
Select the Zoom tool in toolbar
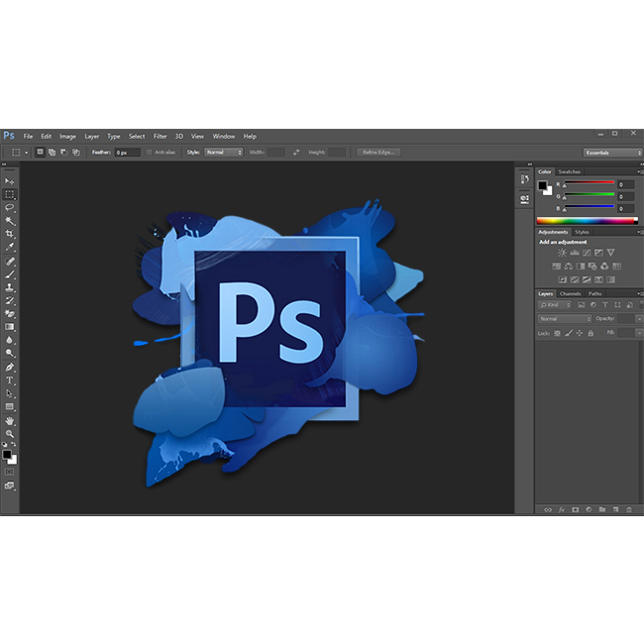(x=10, y=434)
